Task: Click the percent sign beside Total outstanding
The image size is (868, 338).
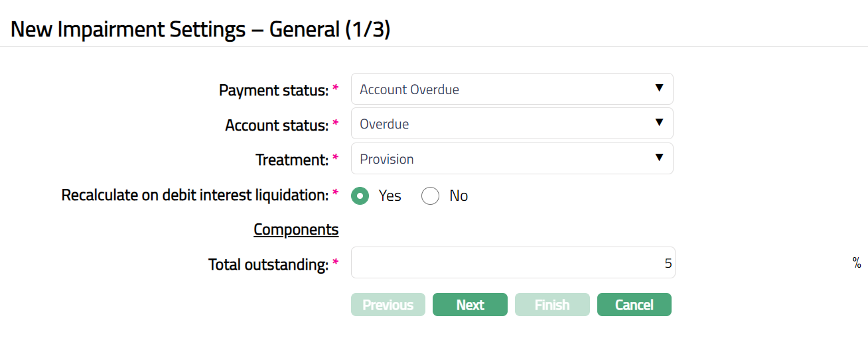Action: (857, 263)
